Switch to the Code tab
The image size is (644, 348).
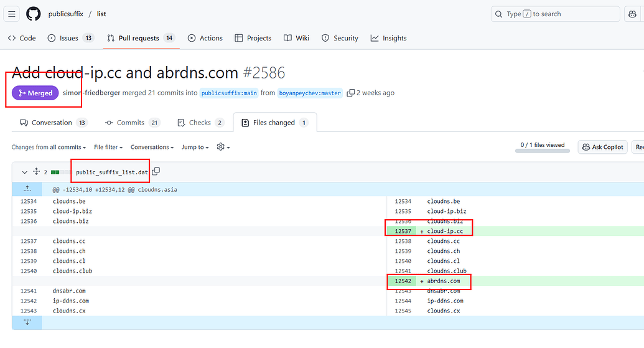point(22,38)
